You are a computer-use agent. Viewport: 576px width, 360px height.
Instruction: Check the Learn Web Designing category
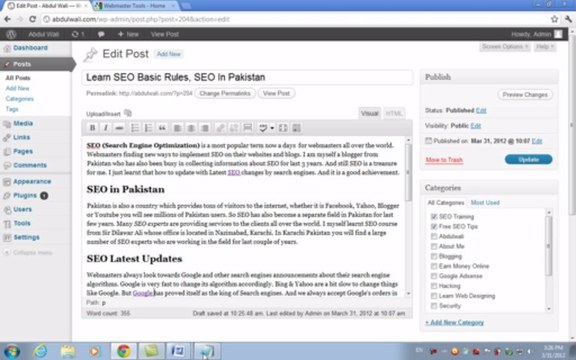click(x=434, y=296)
